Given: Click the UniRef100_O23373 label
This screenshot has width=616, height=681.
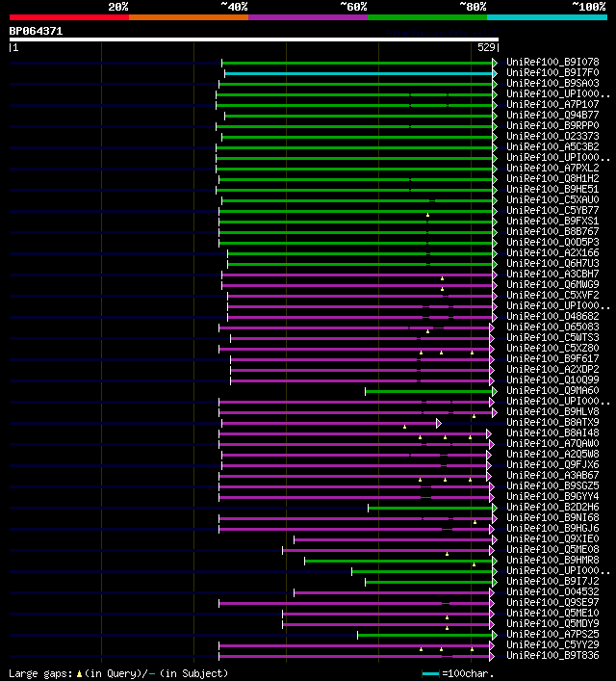Looking at the screenshot, I should coord(552,137).
